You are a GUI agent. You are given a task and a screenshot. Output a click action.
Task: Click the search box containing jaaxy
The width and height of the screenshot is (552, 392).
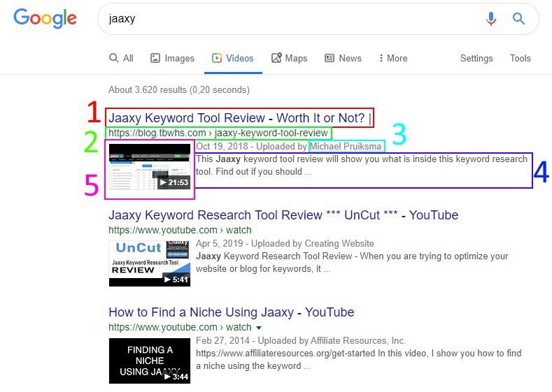click(x=318, y=19)
